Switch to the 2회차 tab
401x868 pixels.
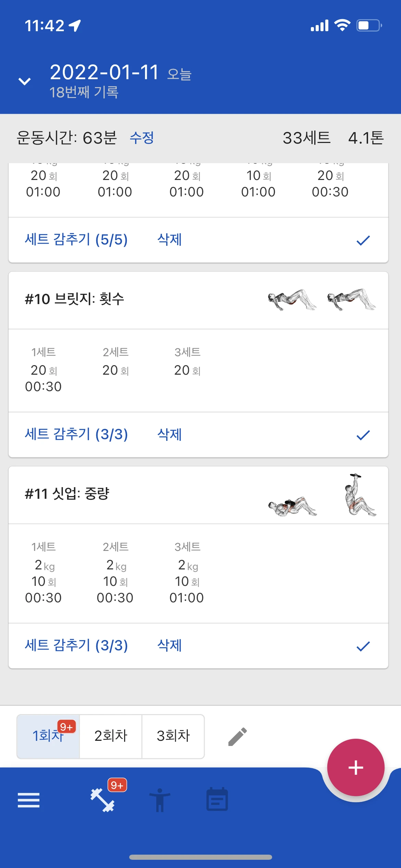pyautogui.click(x=111, y=736)
